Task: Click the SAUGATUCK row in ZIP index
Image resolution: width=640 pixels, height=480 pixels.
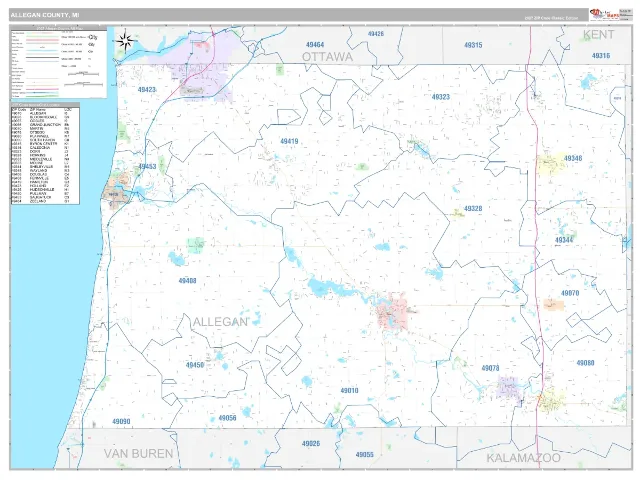Action: [x=45, y=197]
